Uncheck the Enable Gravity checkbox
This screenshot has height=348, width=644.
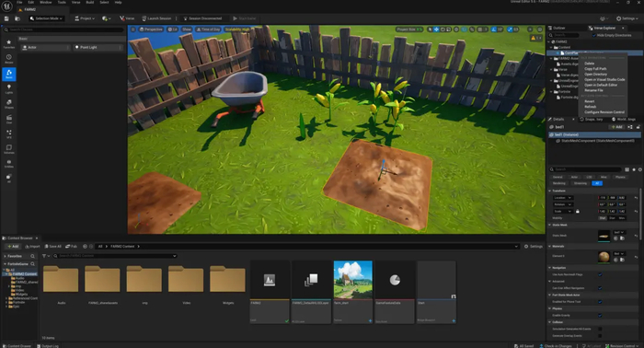tap(600, 315)
